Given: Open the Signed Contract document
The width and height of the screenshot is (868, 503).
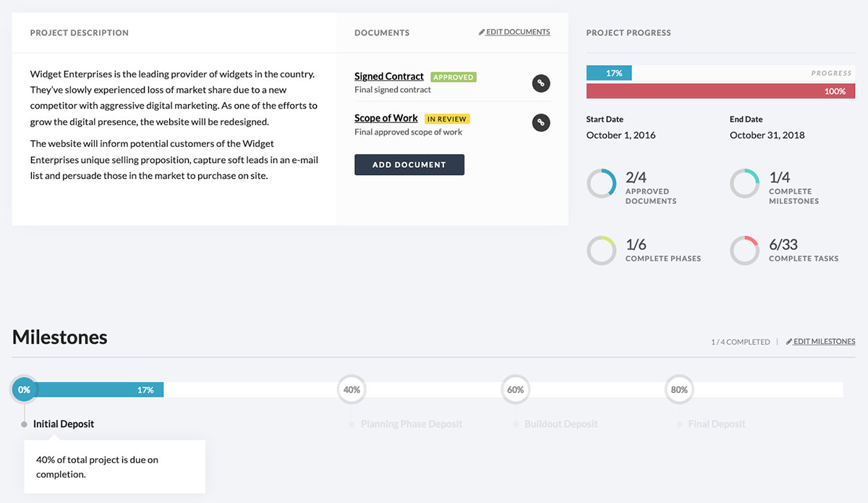Looking at the screenshot, I should tap(388, 77).
